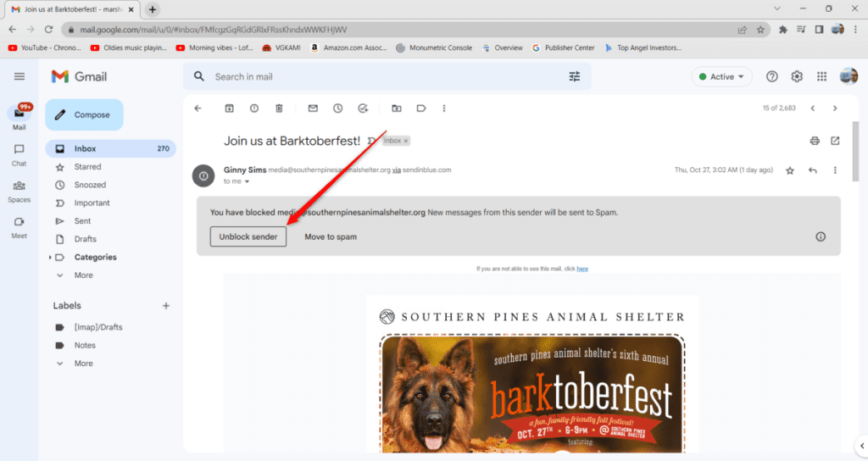Open message More options beside reply

tap(835, 170)
